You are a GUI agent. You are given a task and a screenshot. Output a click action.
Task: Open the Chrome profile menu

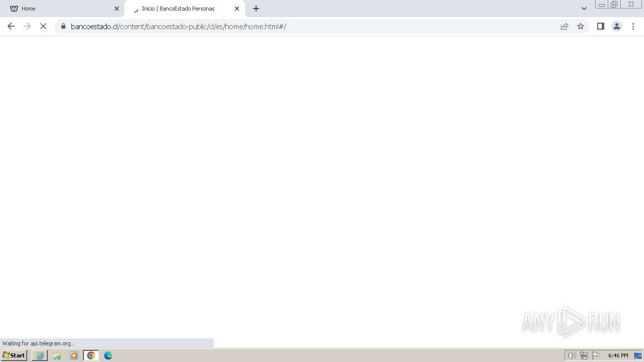617,26
